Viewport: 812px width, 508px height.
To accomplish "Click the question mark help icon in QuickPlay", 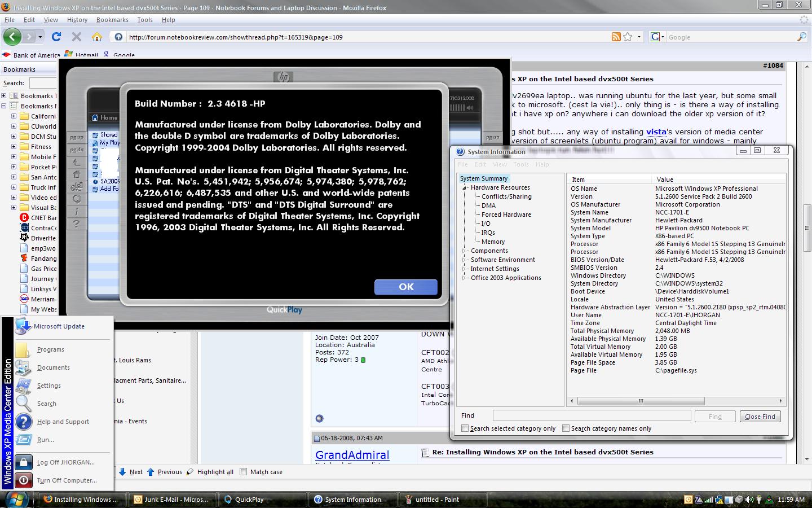I will coord(77,224).
